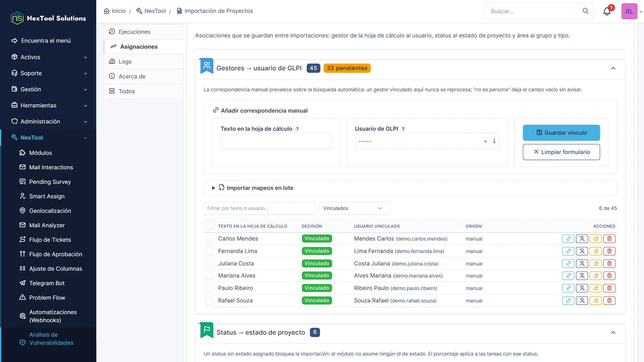
Task: Click the Gestores section users icon
Action: coord(207,65)
